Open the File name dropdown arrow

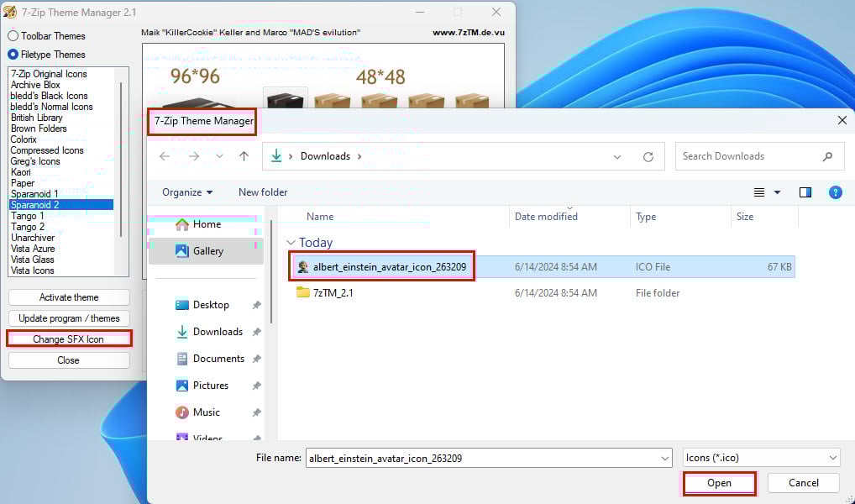tap(664, 459)
